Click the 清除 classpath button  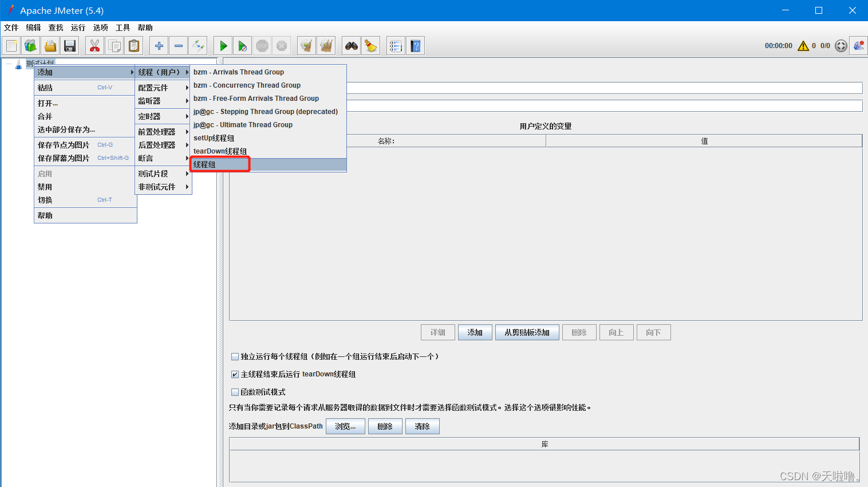coord(423,426)
